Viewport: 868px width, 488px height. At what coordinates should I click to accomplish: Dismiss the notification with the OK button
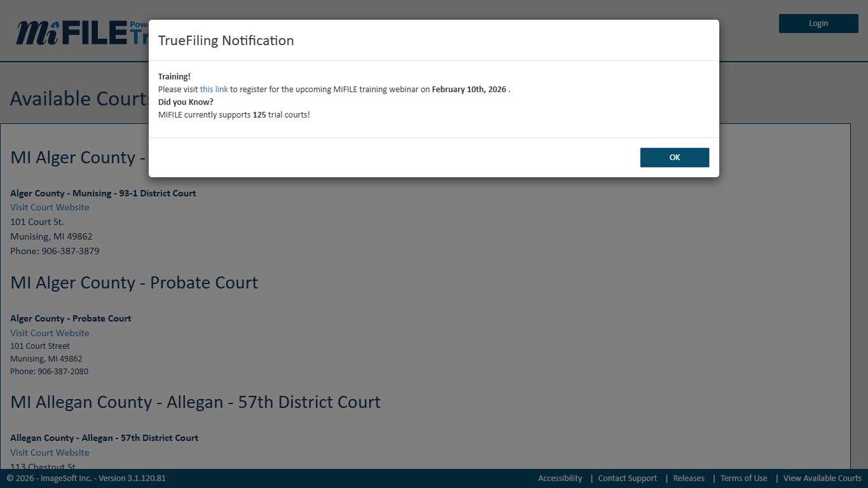point(674,158)
